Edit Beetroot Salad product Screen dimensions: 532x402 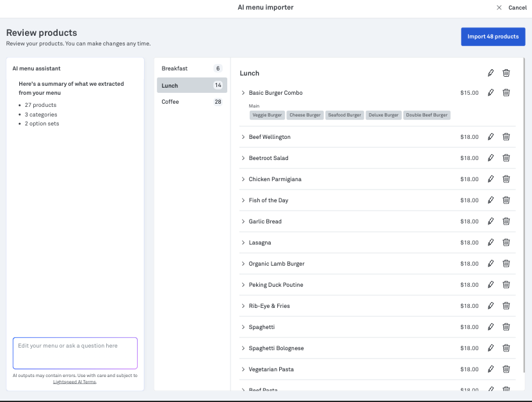click(x=490, y=157)
